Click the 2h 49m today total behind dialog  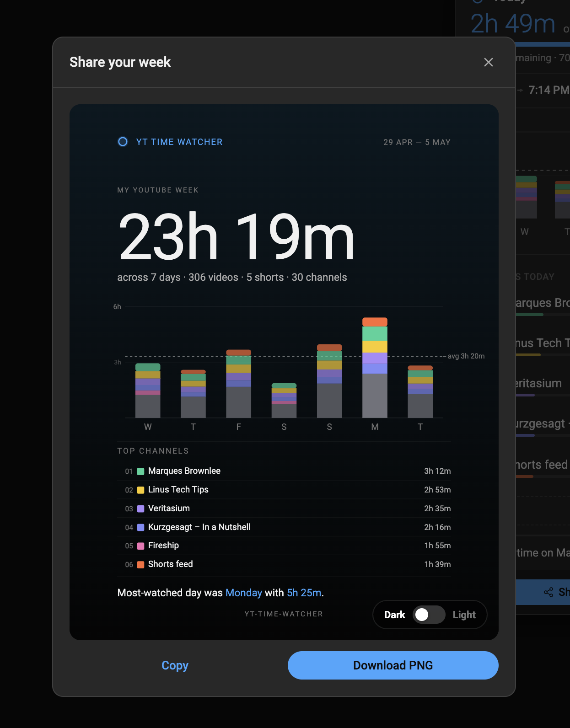[x=513, y=24]
